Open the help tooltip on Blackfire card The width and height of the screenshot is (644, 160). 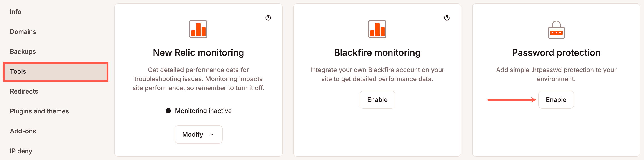point(447,18)
